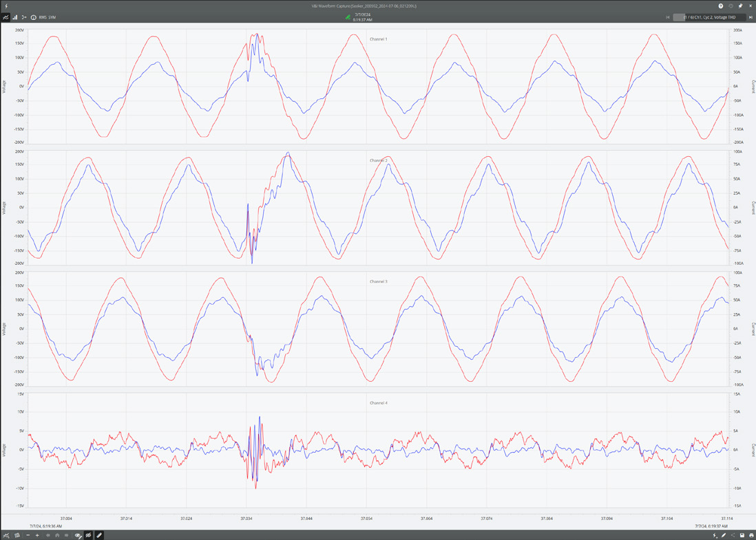Switch to the bar chart view
This screenshot has height=540, width=756.
[x=14, y=17]
